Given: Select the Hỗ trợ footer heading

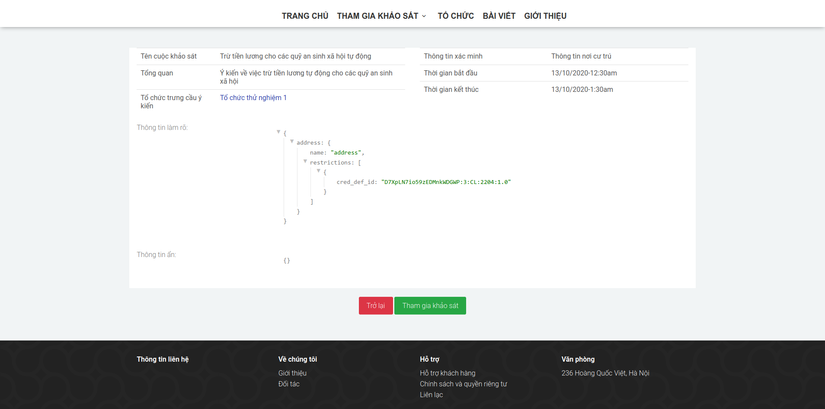Looking at the screenshot, I should click(x=429, y=360).
